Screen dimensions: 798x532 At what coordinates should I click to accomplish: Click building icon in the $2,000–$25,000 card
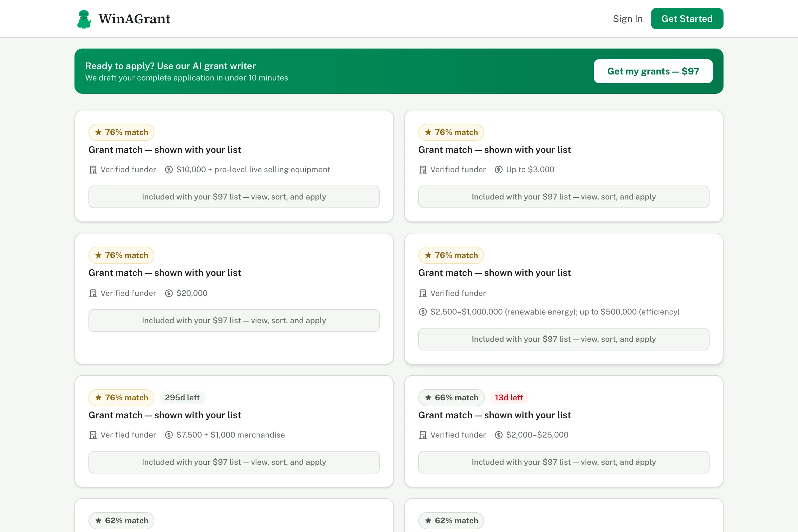point(423,435)
